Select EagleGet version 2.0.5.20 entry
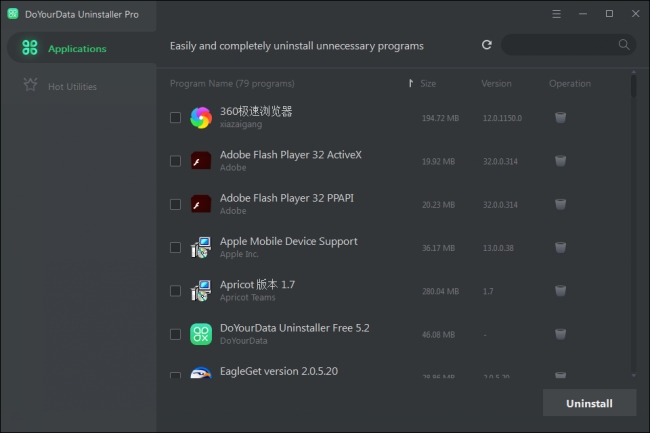650x433 pixels. pos(279,371)
